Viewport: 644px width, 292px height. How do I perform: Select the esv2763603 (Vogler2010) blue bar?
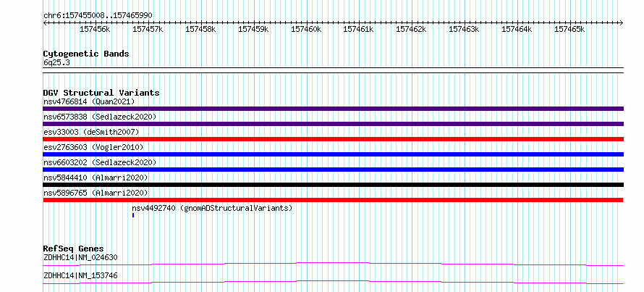(333, 154)
